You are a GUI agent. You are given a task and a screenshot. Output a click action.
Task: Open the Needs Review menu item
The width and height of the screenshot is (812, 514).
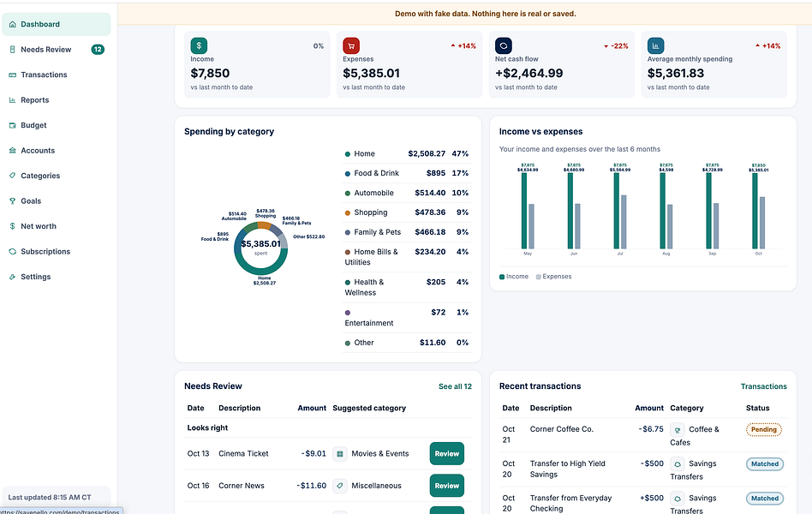[57, 50]
